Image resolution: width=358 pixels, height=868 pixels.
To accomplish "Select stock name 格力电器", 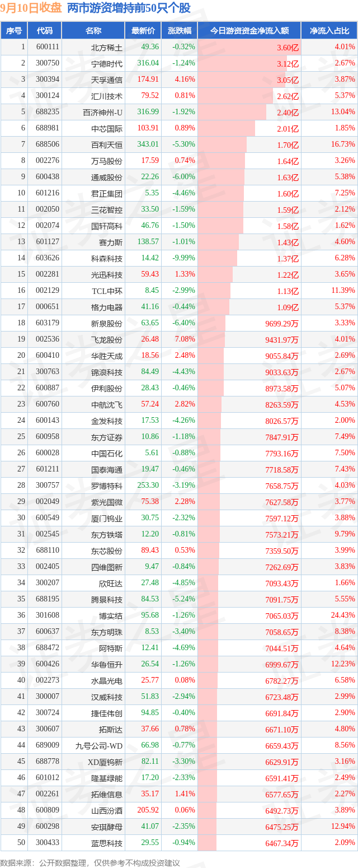I will click(x=107, y=307).
